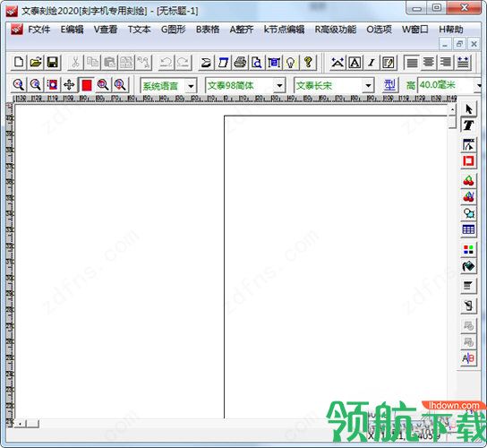Open the B表格 menu

tap(208, 30)
